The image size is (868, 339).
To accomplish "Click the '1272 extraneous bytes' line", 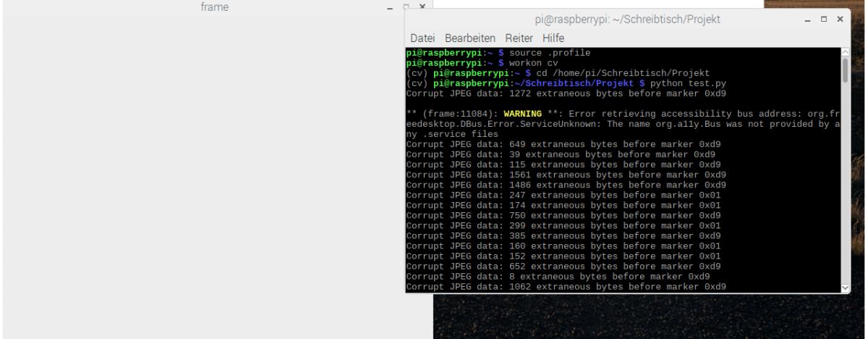I will click(x=566, y=93).
